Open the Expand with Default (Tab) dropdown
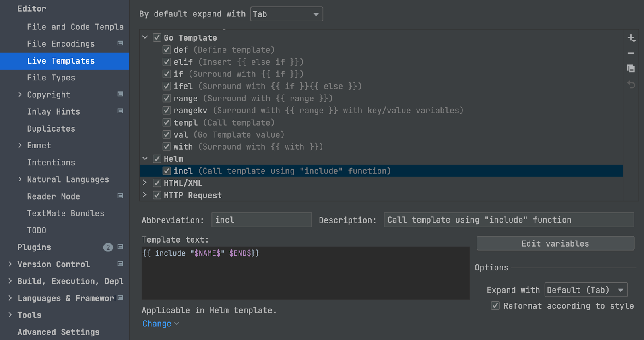This screenshot has width=644, height=340. [586, 290]
